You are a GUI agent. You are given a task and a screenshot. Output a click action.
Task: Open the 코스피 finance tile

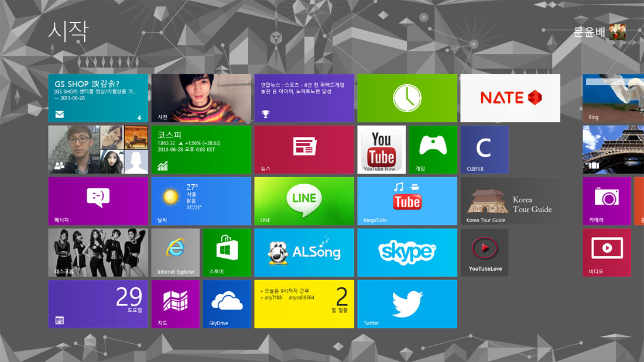[x=201, y=149]
